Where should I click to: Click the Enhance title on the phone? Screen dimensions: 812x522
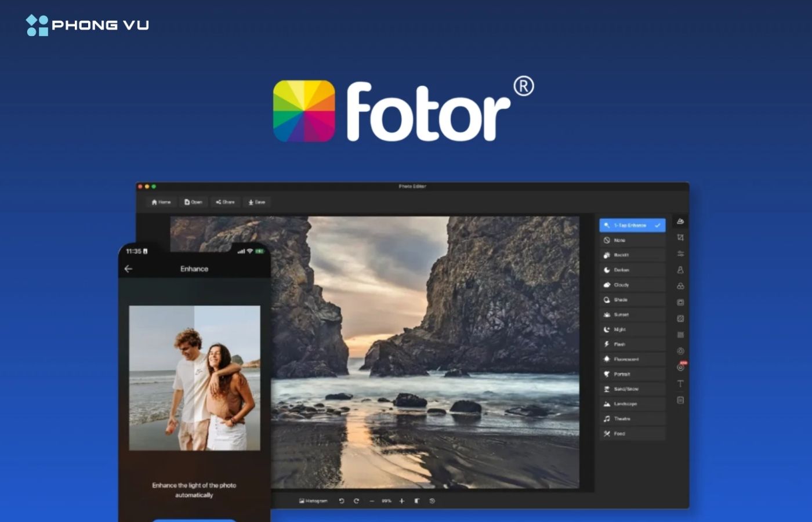pyautogui.click(x=194, y=269)
